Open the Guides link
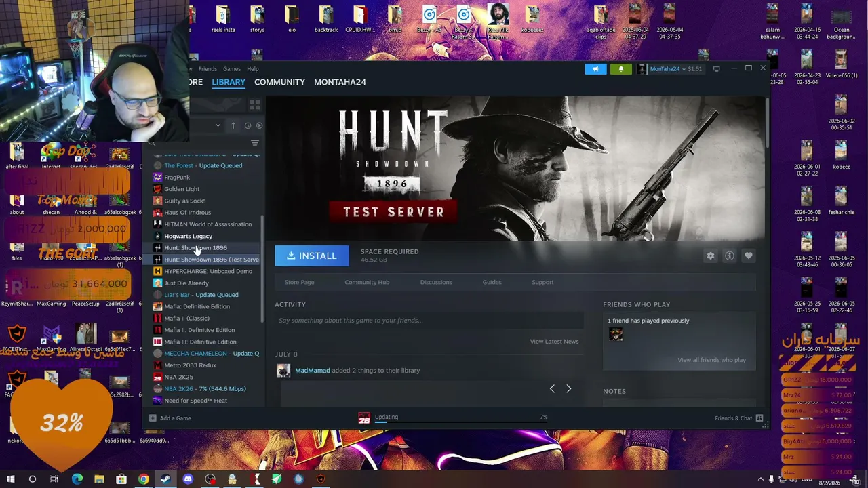Screen dimensions: 868x488 tap(492, 282)
